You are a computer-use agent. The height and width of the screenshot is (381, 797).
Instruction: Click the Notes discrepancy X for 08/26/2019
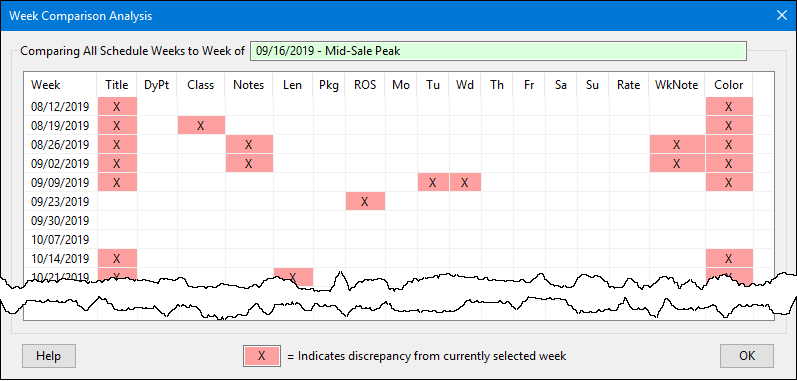tap(249, 145)
